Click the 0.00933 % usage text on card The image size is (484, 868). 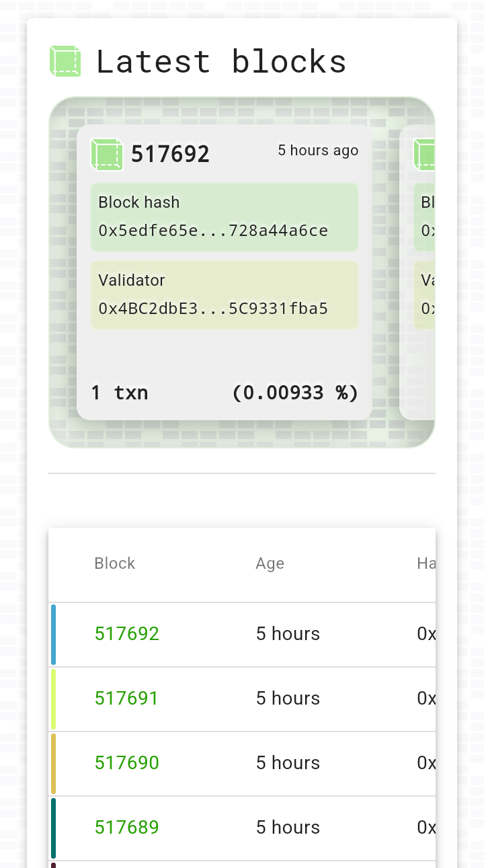coord(295,393)
